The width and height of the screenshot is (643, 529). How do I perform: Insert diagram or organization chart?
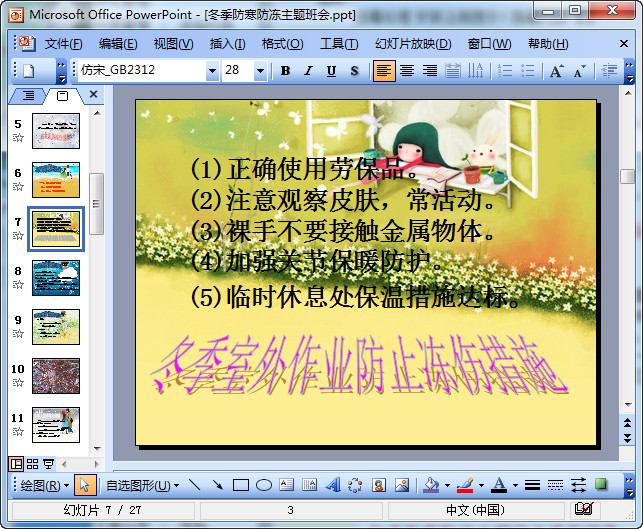pos(355,486)
